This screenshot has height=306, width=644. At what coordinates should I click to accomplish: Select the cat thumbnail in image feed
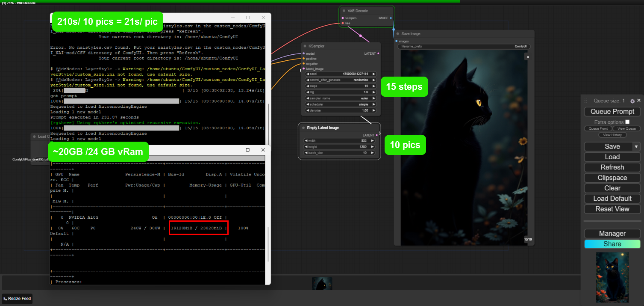coord(322,284)
